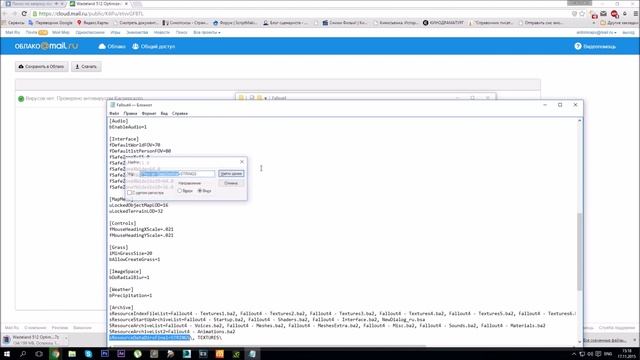Open the Mail.Ru portal link
Image resolution: width=640 pixels, height=360 pixels.
pos(12,32)
